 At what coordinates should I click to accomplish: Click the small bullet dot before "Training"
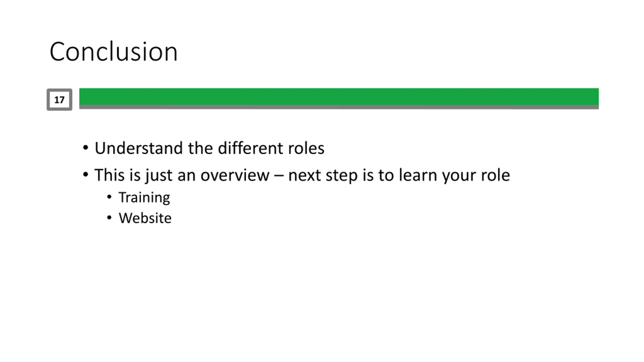pyautogui.click(x=109, y=197)
